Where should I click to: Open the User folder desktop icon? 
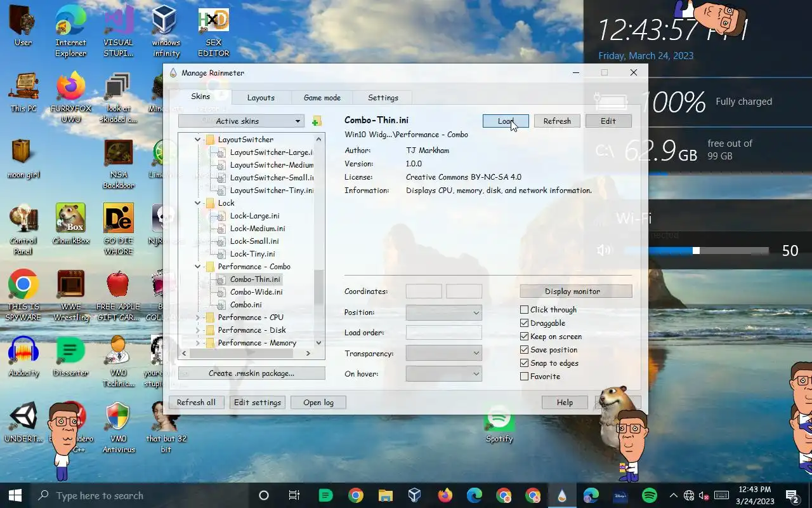[23, 27]
